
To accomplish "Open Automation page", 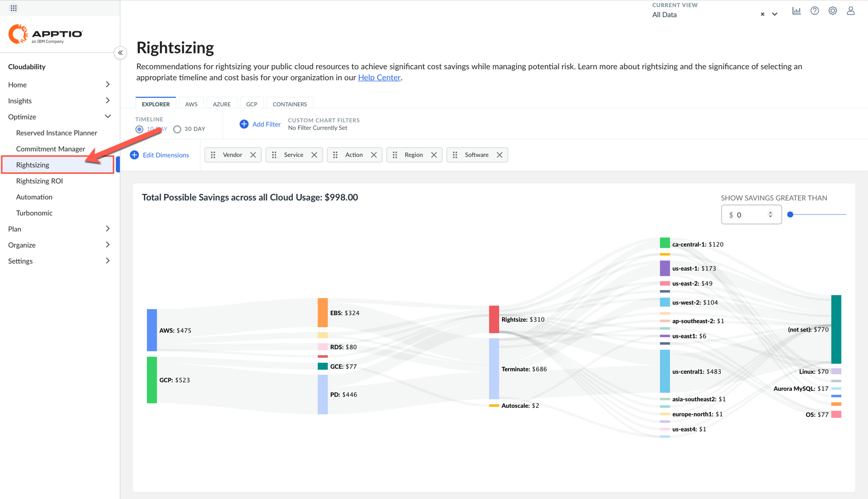I will coord(34,197).
